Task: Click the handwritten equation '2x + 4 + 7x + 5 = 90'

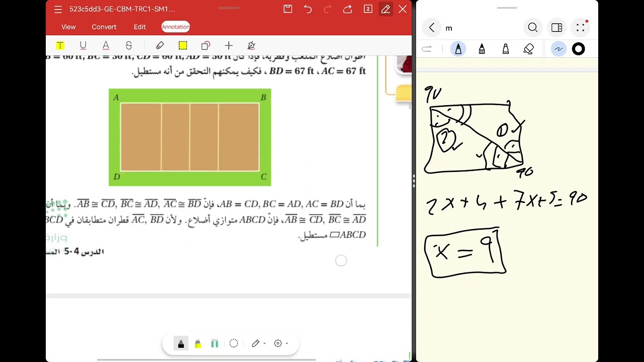Action: (x=507, y=201)
